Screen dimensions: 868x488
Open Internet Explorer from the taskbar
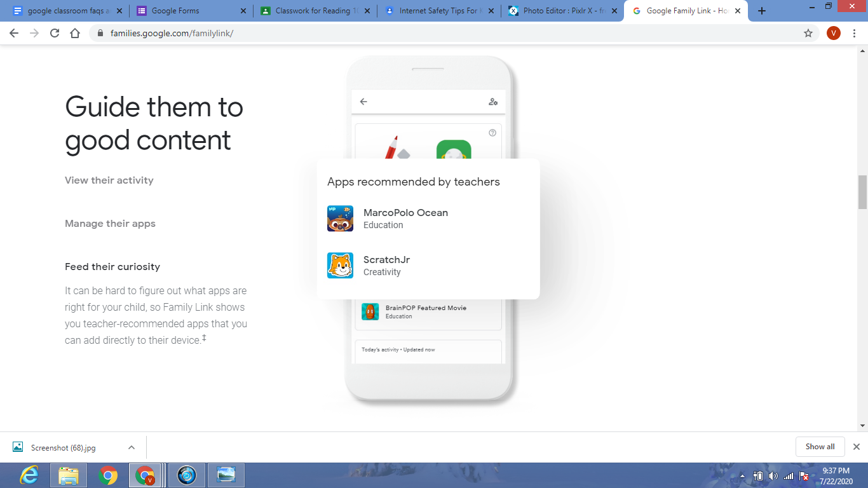29,475
